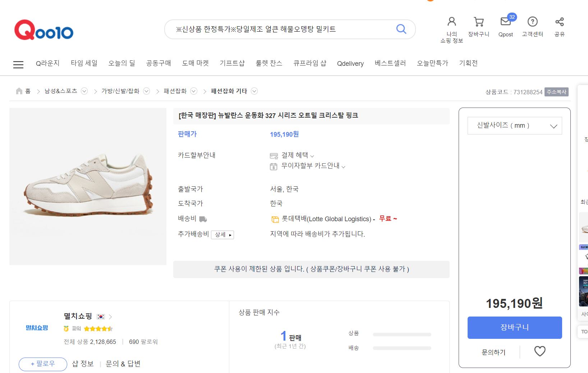
Task: Open 추가배송비 상세 button
Action: (x=222, y=235)
